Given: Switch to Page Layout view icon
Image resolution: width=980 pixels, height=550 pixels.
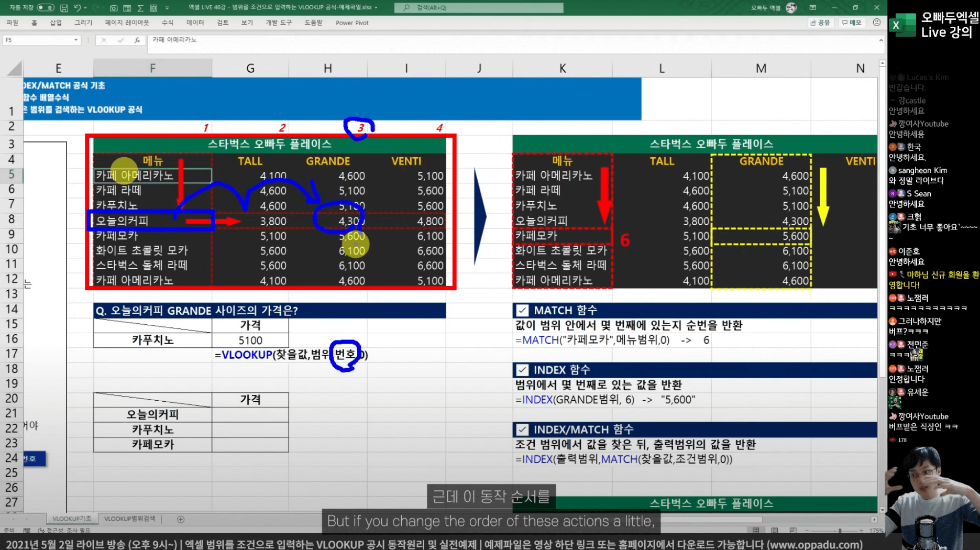Looking at the screenshot, I should point(775,531).
